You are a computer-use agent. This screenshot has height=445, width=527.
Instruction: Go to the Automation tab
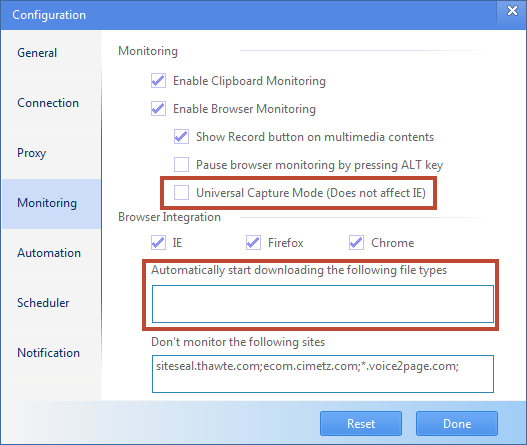(49, 253)
